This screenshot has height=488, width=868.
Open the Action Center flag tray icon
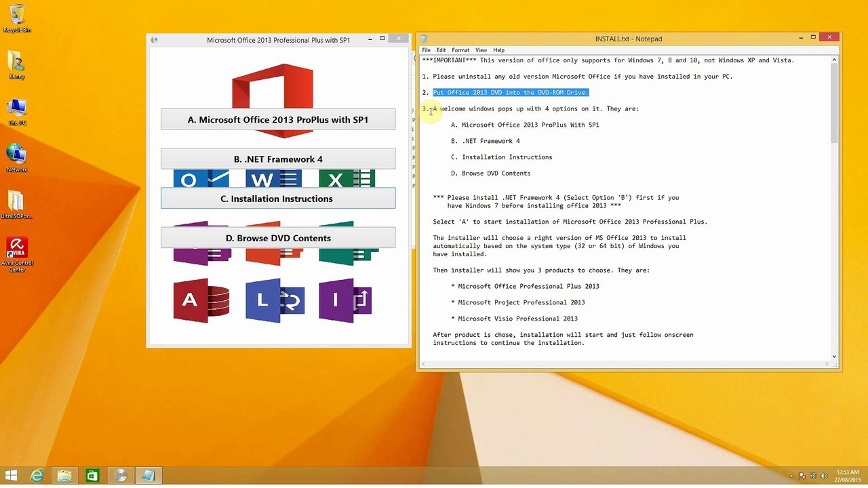pos(803,476)
